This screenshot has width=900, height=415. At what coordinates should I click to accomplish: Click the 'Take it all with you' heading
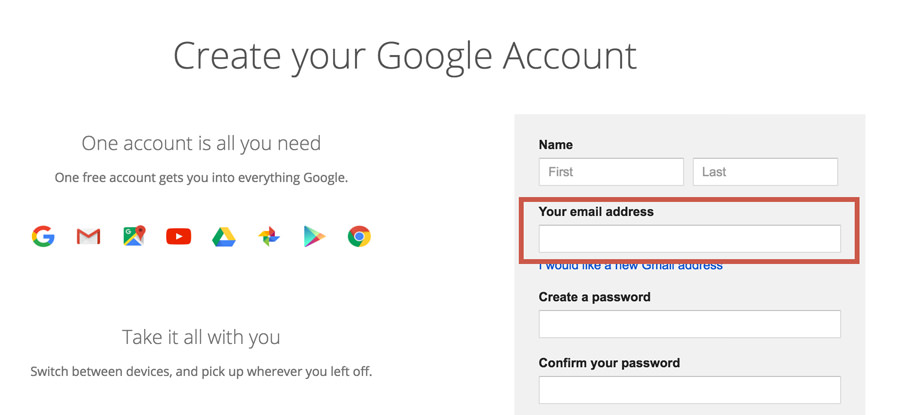[x=201, y=337]
